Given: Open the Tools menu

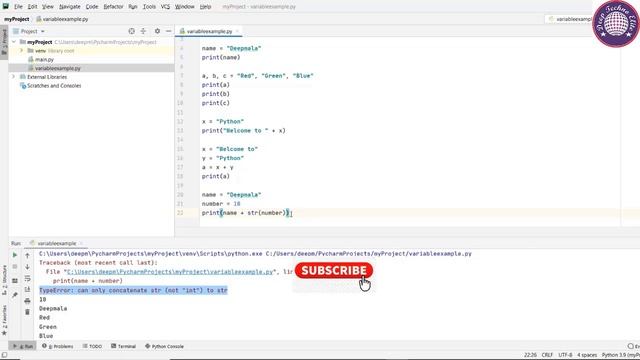Looking at the screenshot, I should (x=149, y=7).
